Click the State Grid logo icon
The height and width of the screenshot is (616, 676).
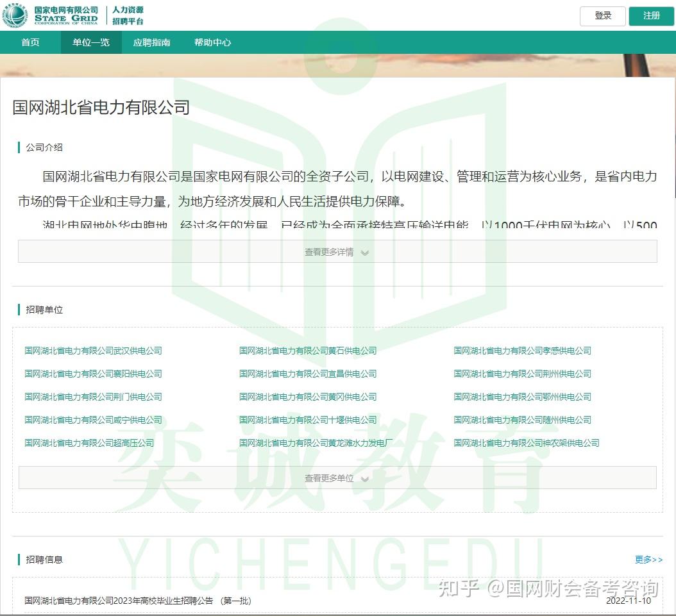(15, 15)
